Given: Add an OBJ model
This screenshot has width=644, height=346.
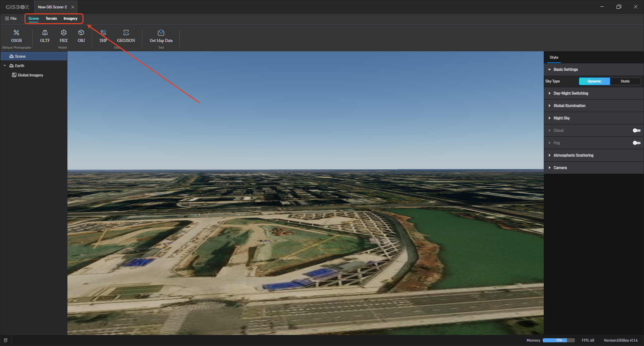Looking at the screenshot, I should coord(81,36).
